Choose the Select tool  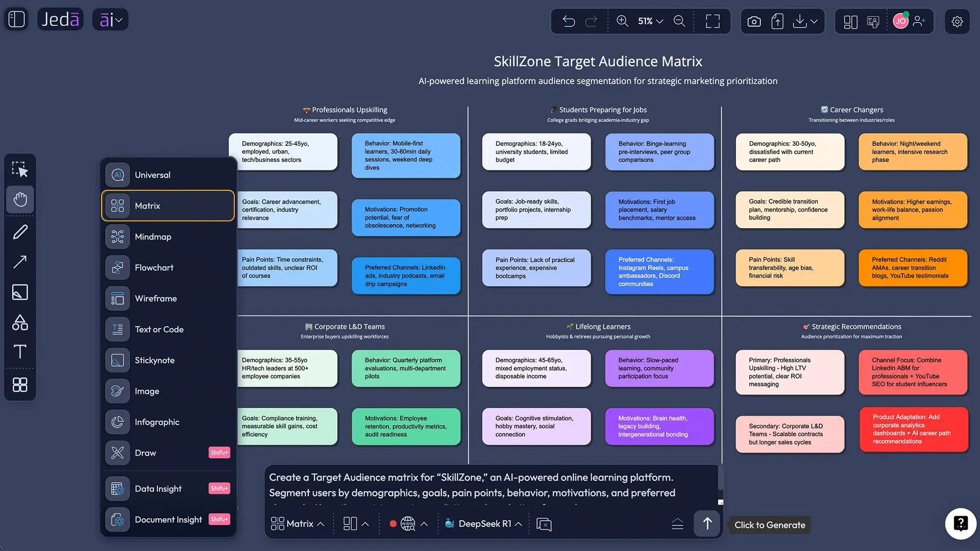tap(20, 169)
